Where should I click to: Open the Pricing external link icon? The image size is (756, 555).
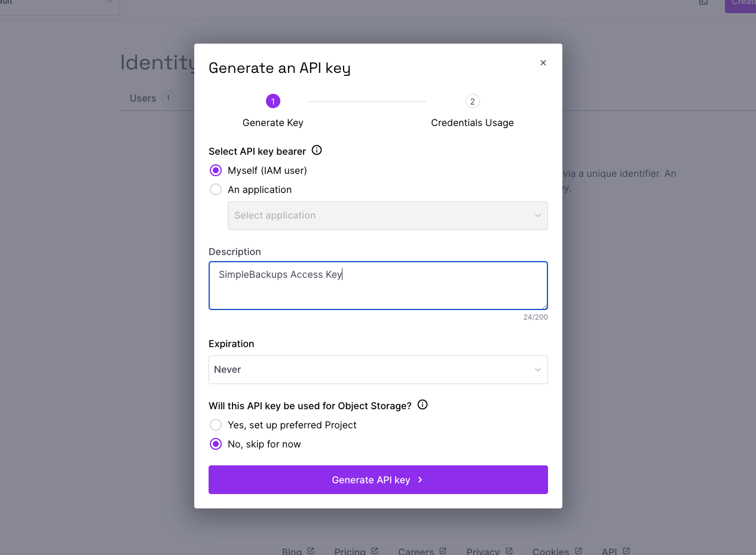coord(374,550)
